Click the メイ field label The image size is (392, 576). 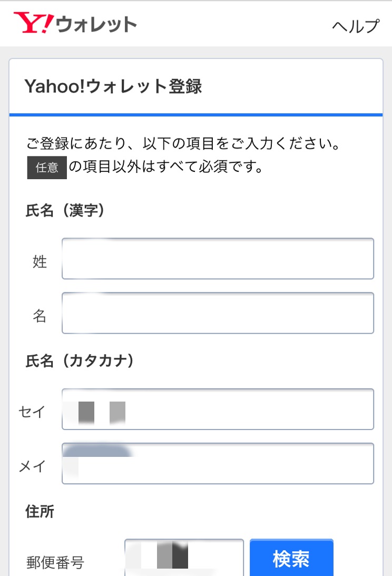coord(32,466)
